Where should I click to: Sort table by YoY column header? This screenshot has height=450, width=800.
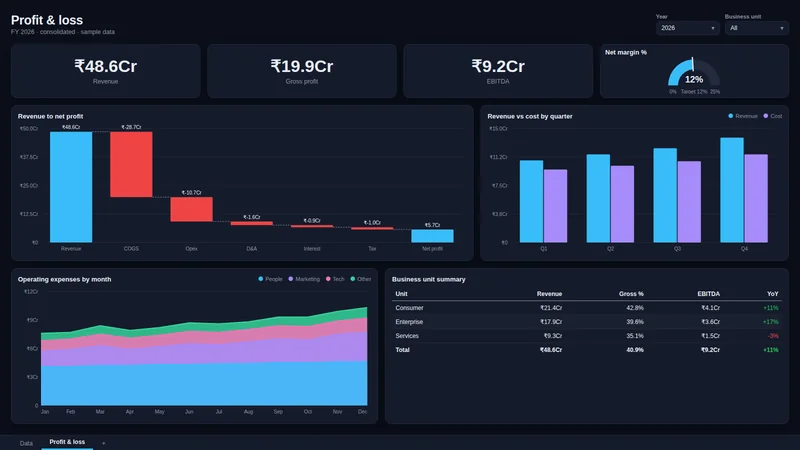tap(772, 294)
